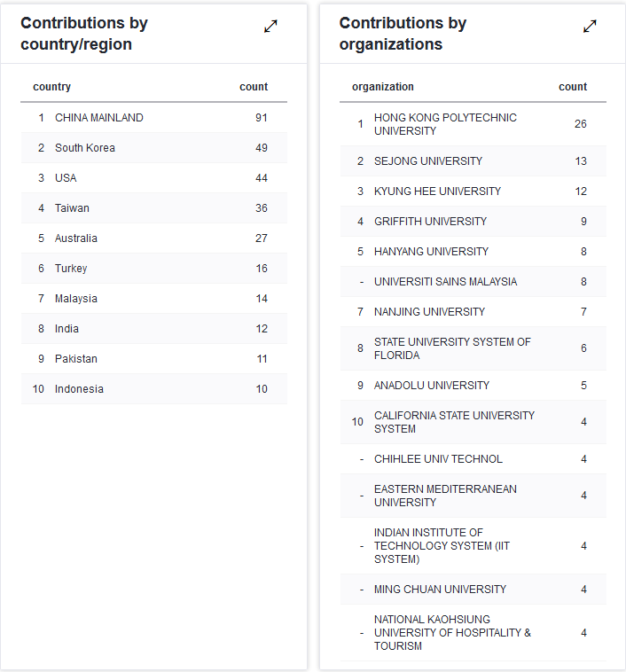Select Indonesia, the tenth-ranked country
The image size is (626, 672).
point(154,388)
